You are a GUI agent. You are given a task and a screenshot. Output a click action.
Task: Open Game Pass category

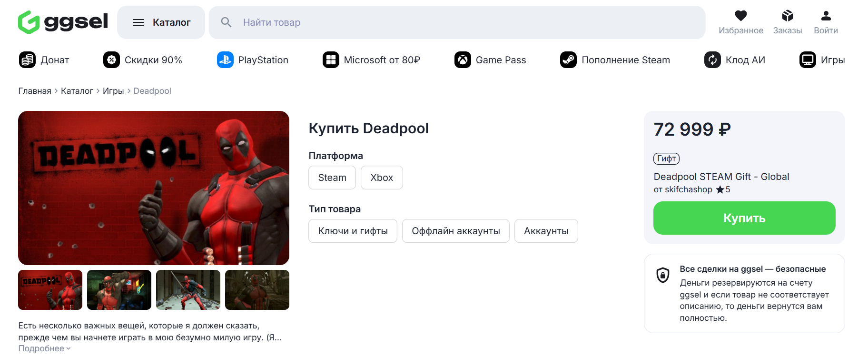pos(490,60)
